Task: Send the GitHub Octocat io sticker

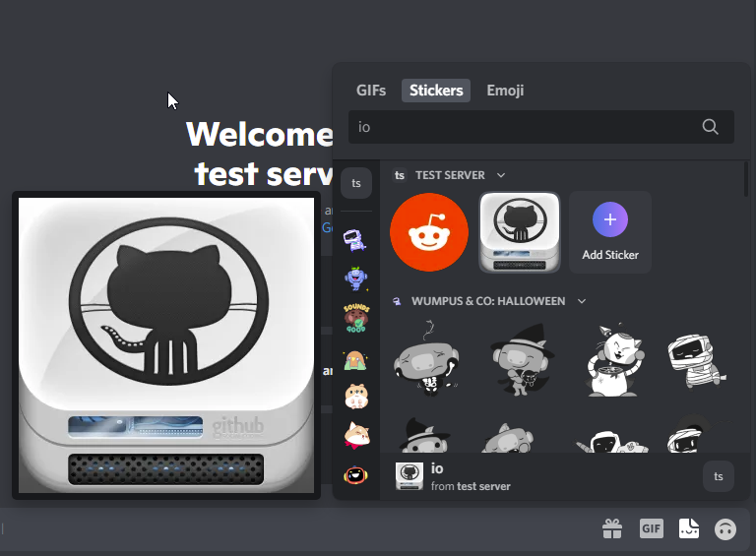Action: tap(520, 232)
